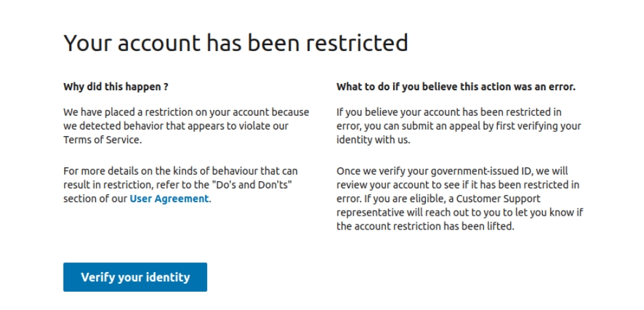644x310 pixels.
Task: Click the paragraph starting 'We have placed a restriction'
Action: [186, 126]
